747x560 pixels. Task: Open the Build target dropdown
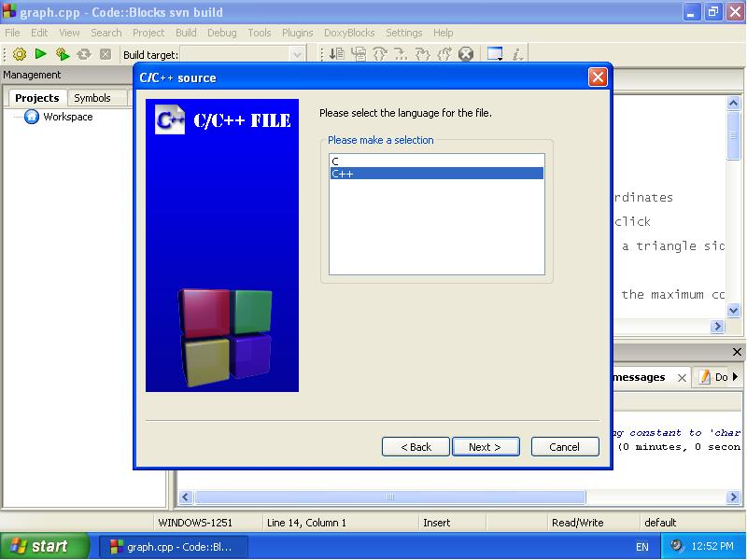[297, 55]
